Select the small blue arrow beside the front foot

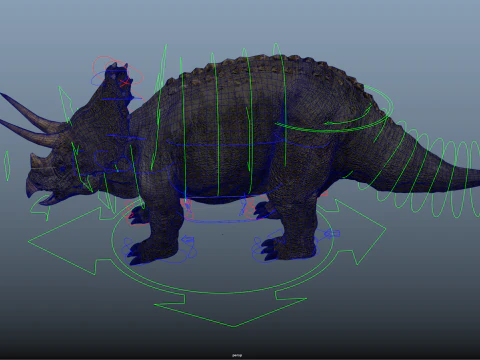188,239
